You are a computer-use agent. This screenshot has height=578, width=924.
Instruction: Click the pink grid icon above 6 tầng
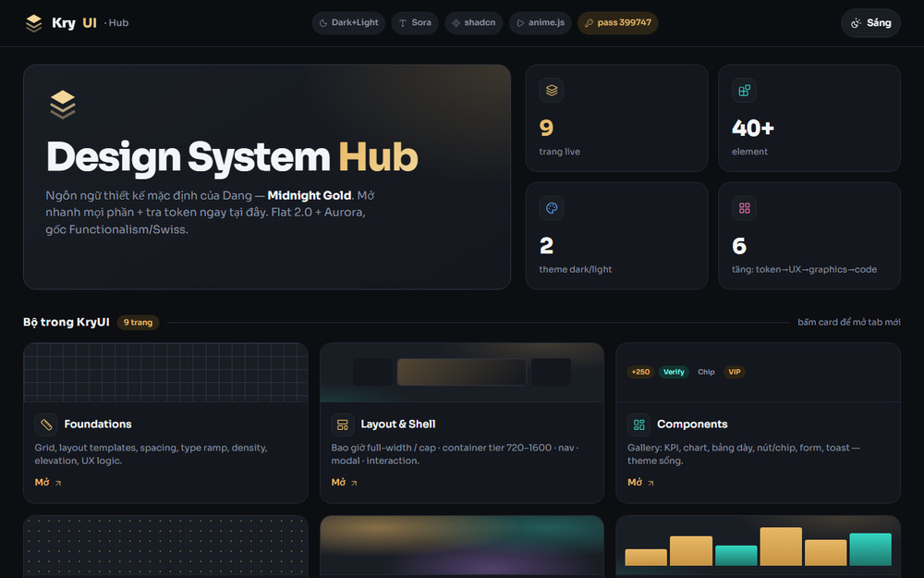(x=744, y=207)
